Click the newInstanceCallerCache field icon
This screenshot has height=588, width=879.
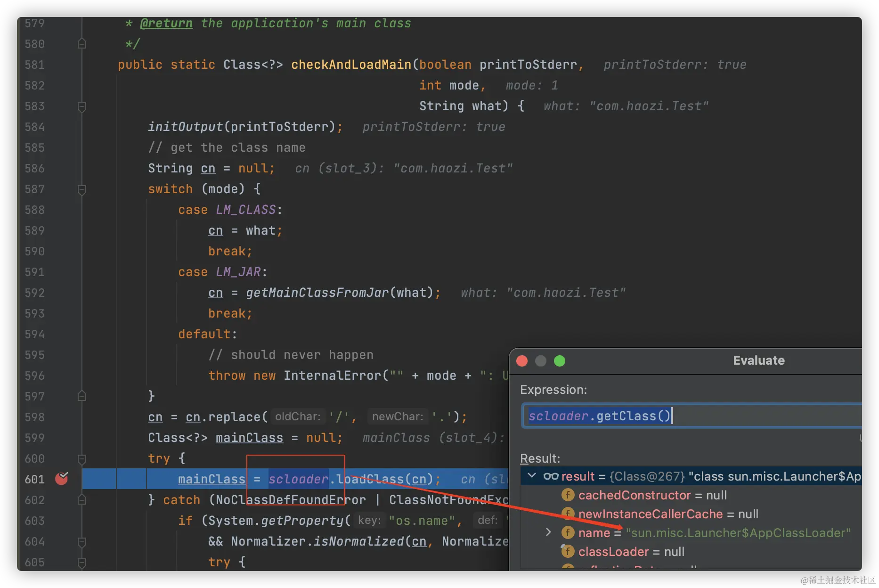point(568,514)
